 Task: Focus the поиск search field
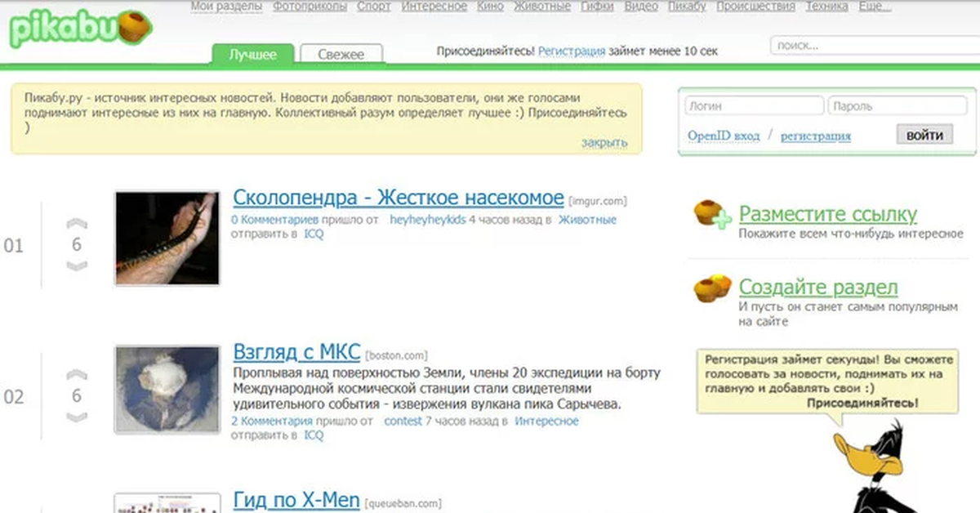pos(875,46)
